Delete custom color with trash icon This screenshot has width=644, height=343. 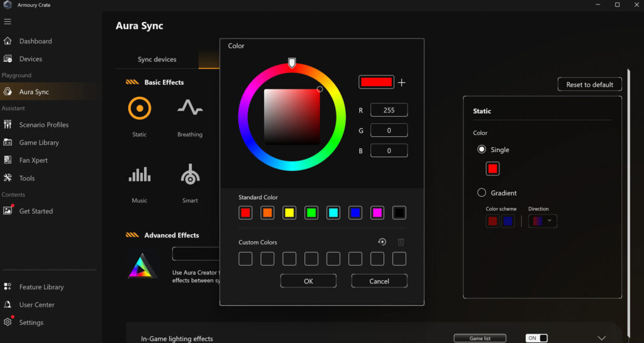click(x=401, y=242)
